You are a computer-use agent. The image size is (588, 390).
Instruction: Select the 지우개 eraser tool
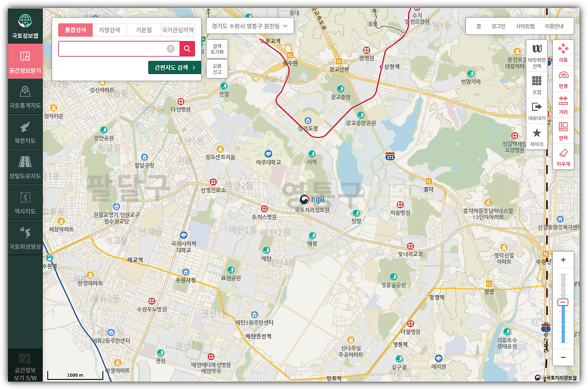563,157
